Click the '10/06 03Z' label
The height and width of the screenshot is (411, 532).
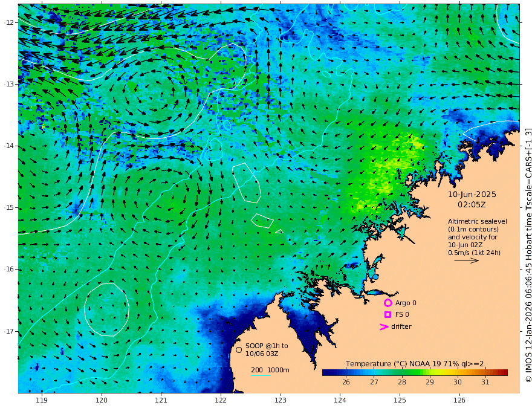click(262, 354)
